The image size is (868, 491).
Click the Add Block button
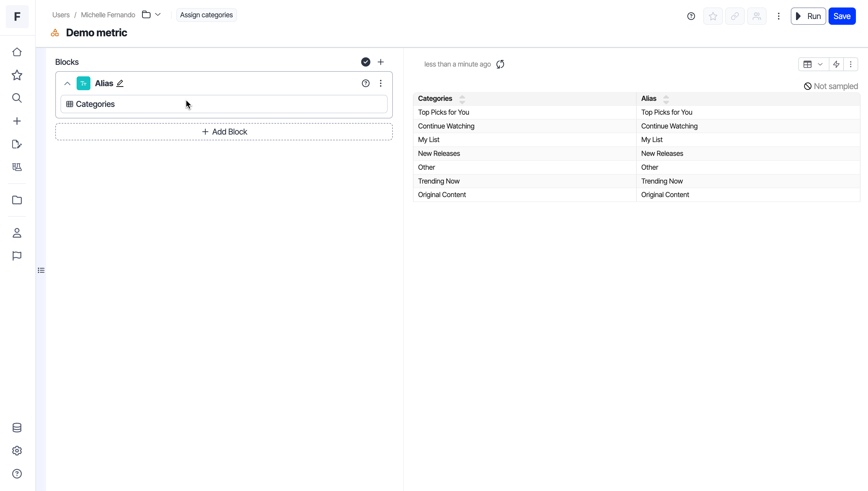224,132
